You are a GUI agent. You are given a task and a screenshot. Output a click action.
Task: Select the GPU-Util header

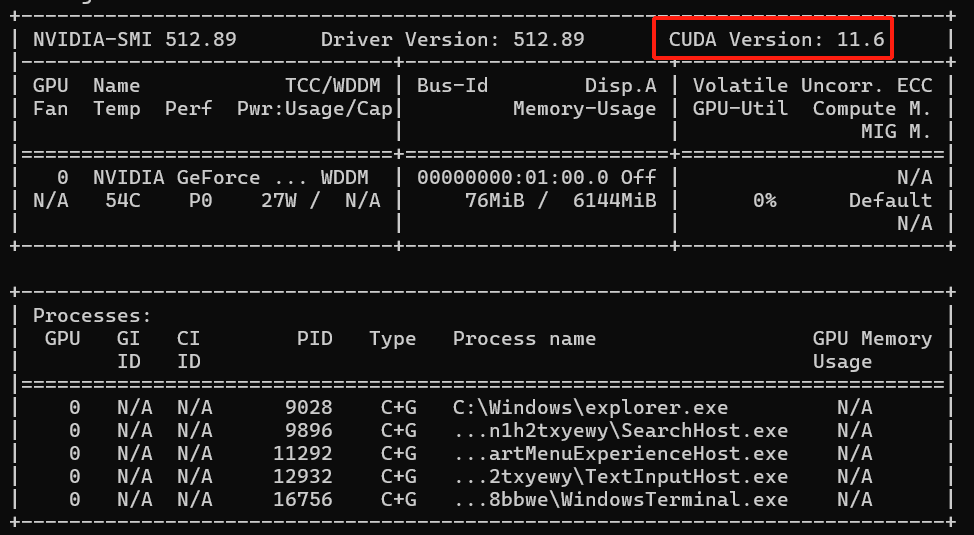click(740, 109)
